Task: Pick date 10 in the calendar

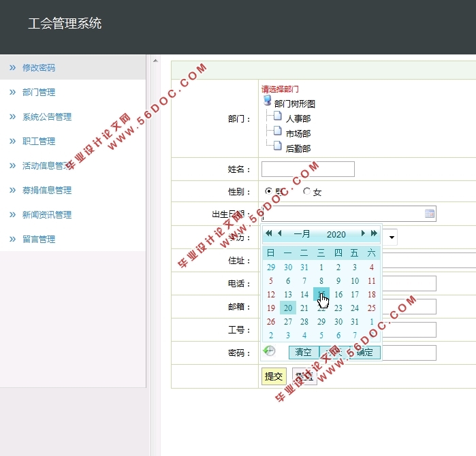Action: [355, 280]
